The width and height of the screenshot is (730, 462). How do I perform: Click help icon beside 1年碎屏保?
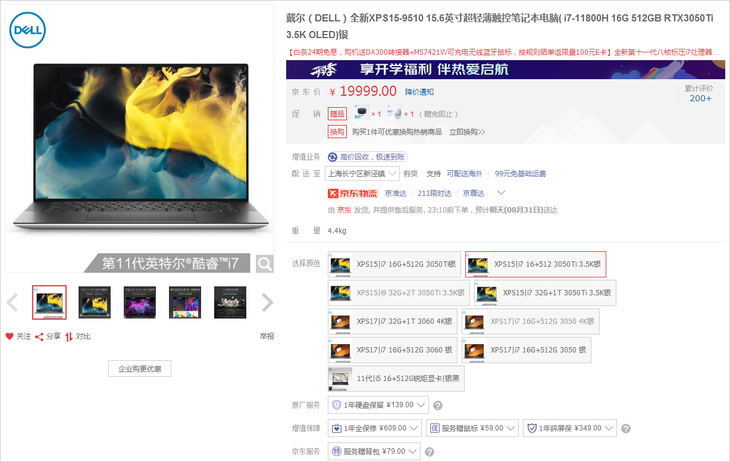[626, 428]
